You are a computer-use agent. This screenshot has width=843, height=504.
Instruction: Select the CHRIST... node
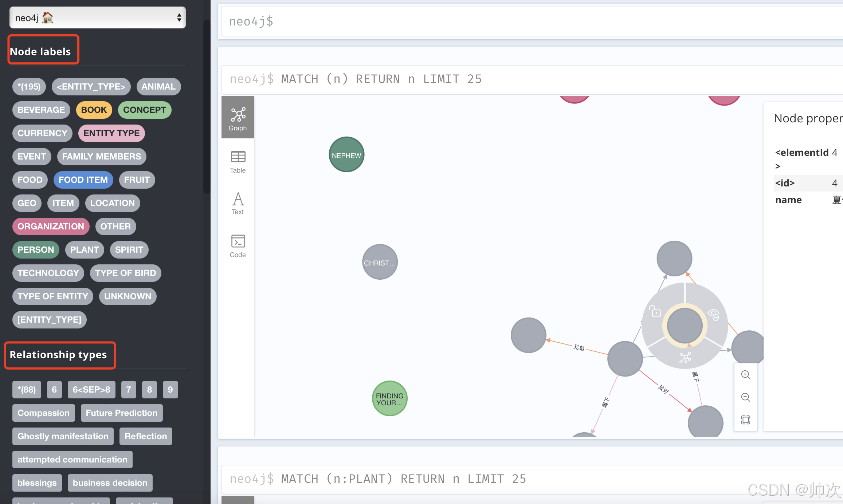click(380, 262)
